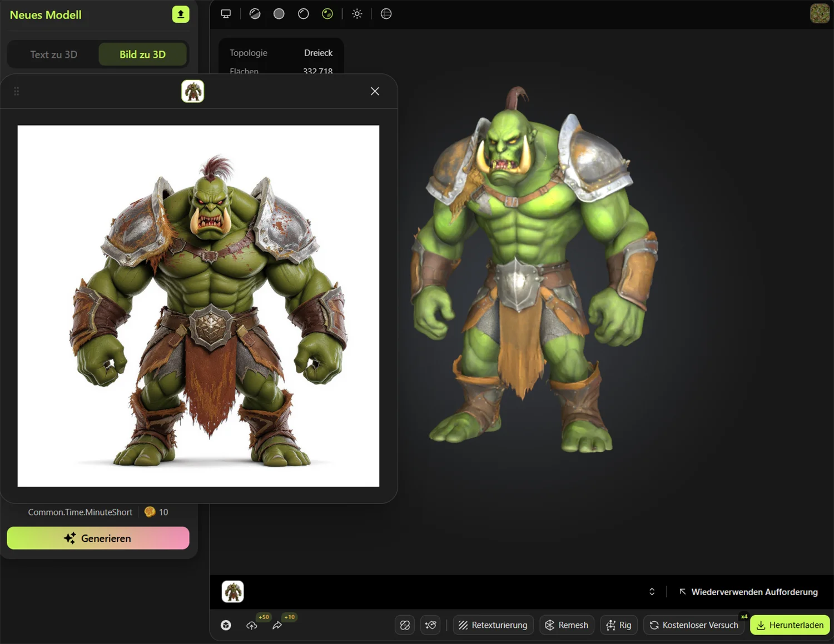Select the outlined sphere render mode
The height and width of the screenshot is (644, 834).
tap(304, 14)
